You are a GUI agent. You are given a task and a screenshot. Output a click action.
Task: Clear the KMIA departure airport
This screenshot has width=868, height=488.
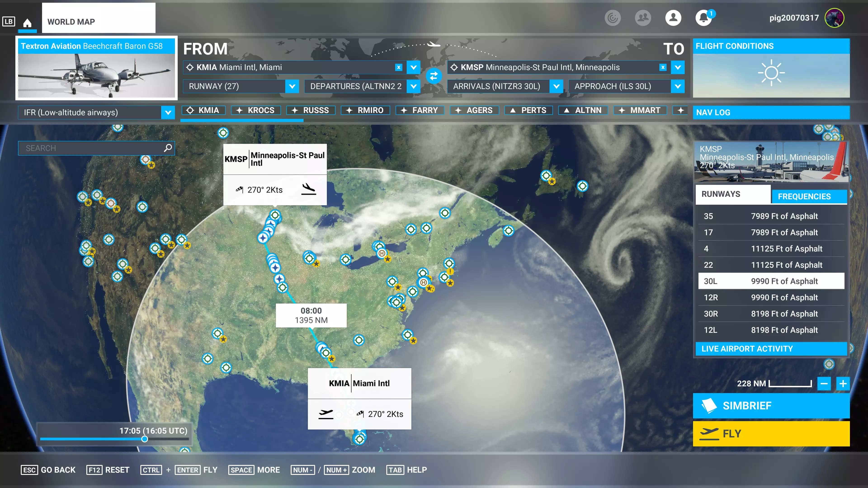399,67
